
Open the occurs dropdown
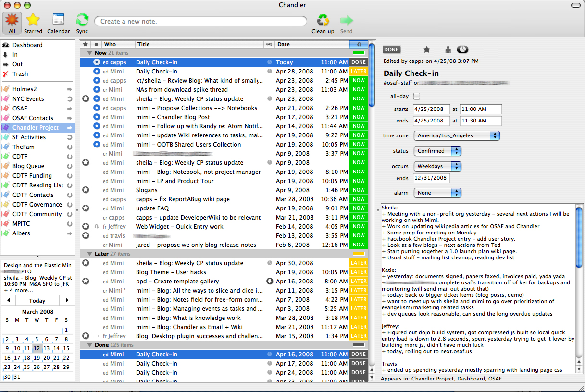[x=437, y=166]
